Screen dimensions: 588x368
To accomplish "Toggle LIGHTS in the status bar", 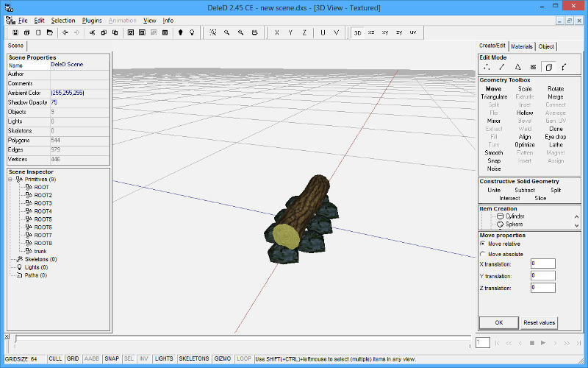I will point(164,358).
